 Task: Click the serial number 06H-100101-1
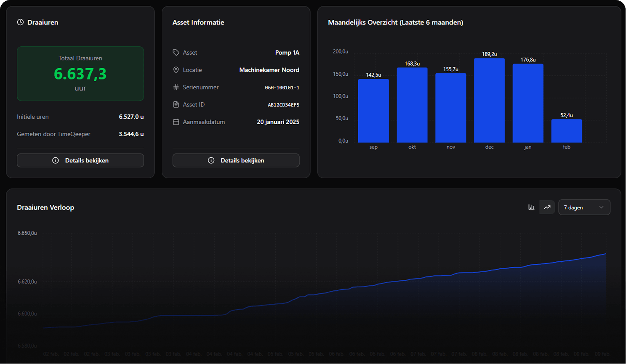[282, 88]
